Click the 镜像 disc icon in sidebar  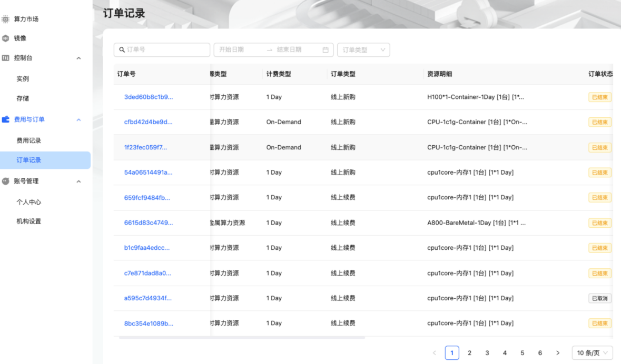(6, 38)
